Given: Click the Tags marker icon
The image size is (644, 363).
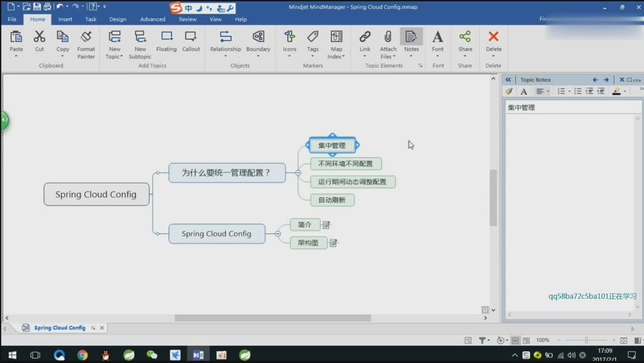Looking at the screenshot, I should click(x=313, y=37).
